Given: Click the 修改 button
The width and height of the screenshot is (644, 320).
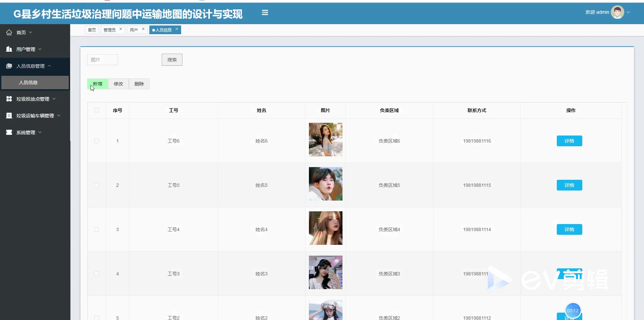Looking at the screenshot, I should coord(118,84).
